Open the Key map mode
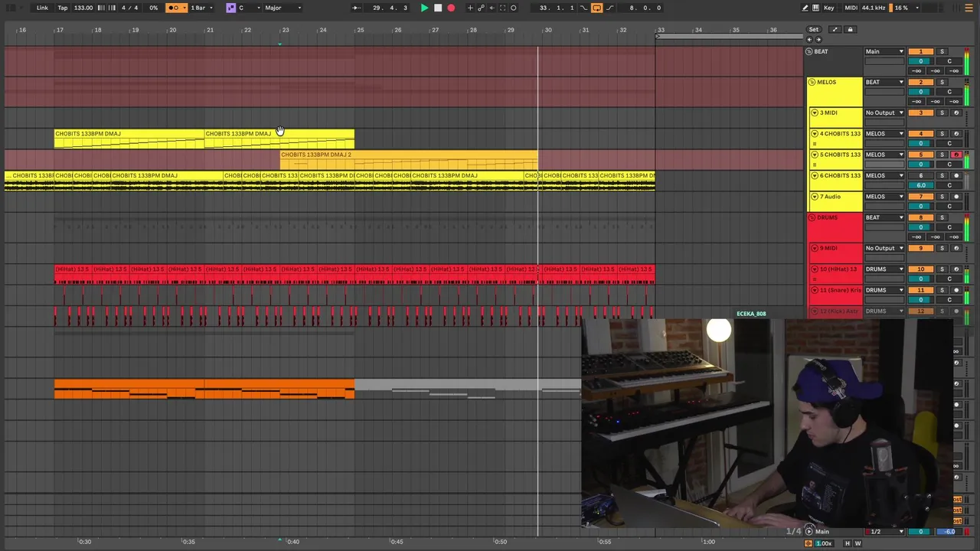 [829, 8]
